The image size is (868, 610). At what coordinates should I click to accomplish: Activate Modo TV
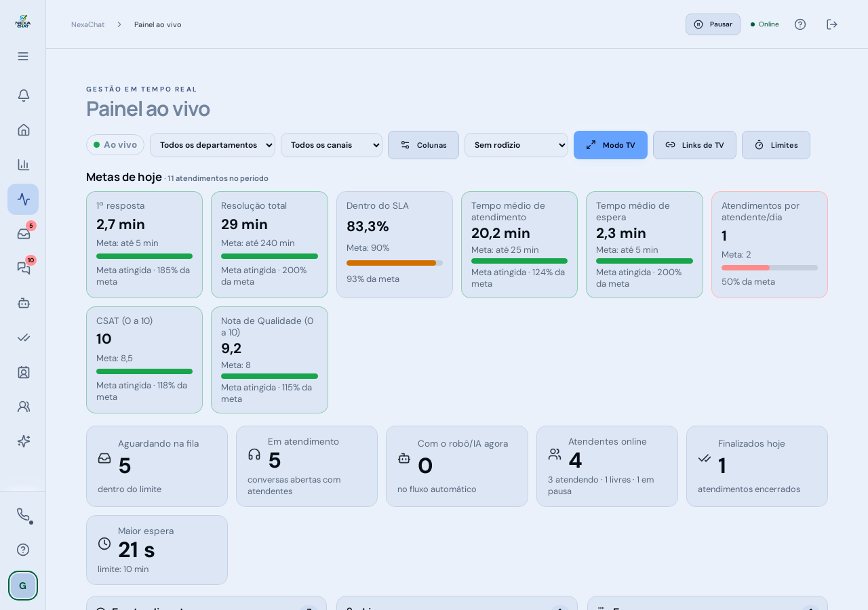(610, 145)
